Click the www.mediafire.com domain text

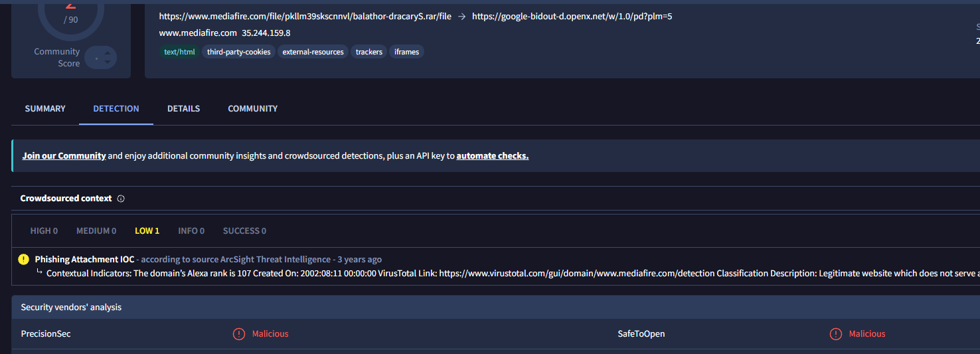point(198,33)
